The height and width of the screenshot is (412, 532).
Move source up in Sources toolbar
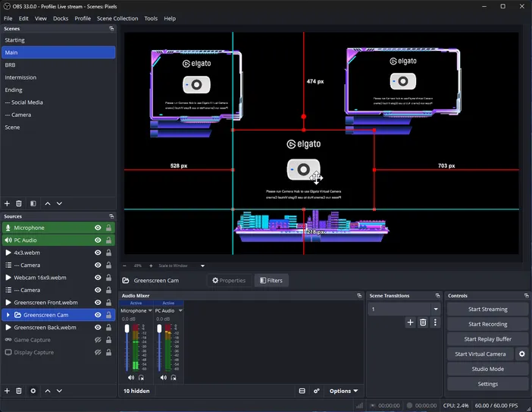48,391
